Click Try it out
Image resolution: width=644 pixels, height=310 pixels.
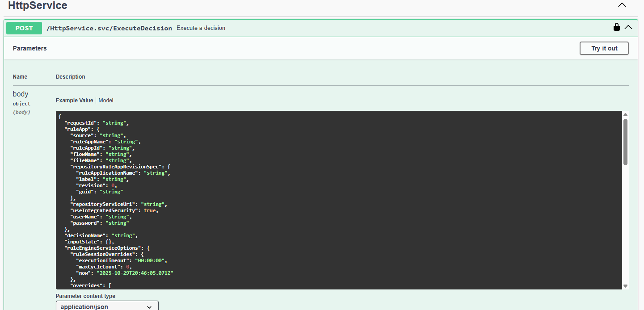click(x=604, y=48)
